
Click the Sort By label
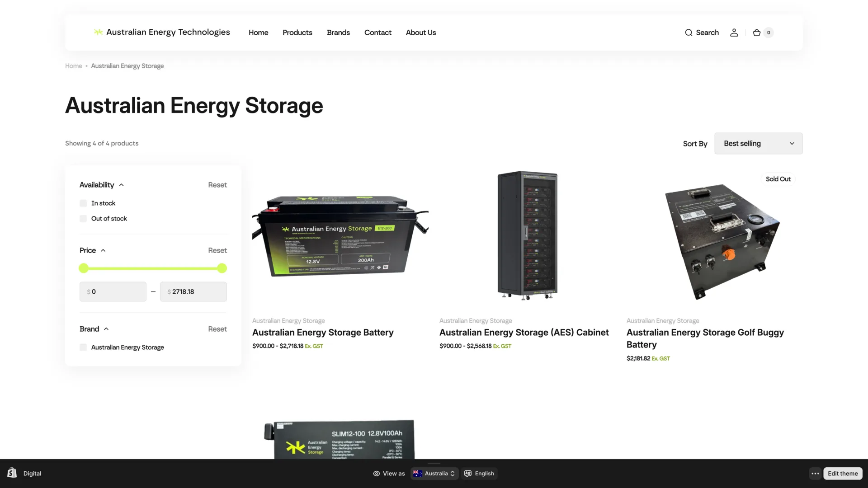click(695, 144)
